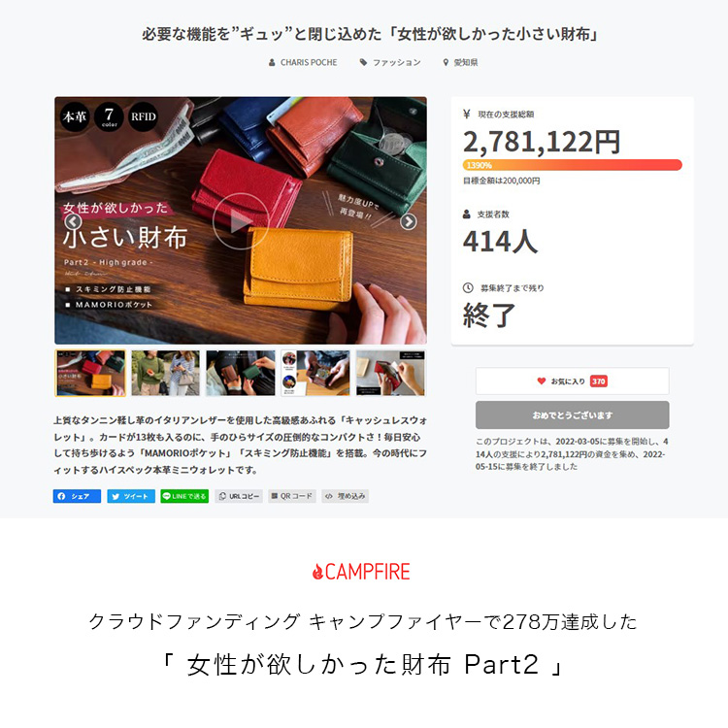Select first wallet thumbnail image
Image resolution: width=728 pixels, height=728 pixels.
click(90, 373)
